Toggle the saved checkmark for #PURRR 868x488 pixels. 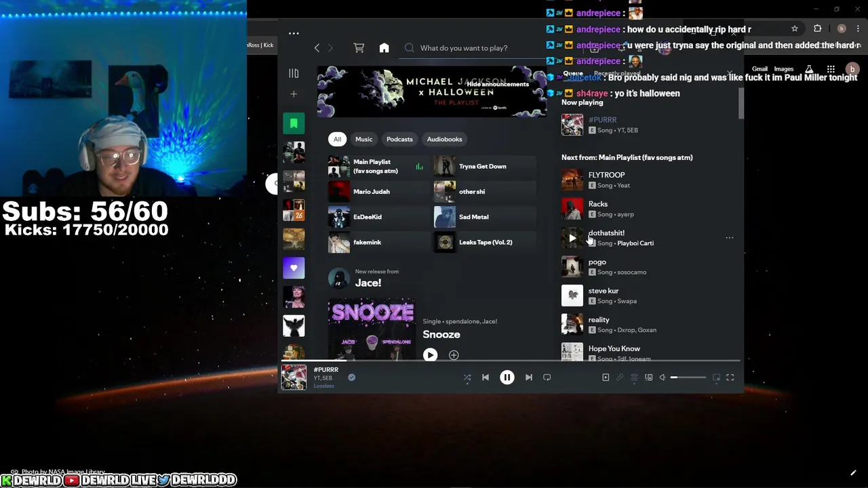click(351, 378)
